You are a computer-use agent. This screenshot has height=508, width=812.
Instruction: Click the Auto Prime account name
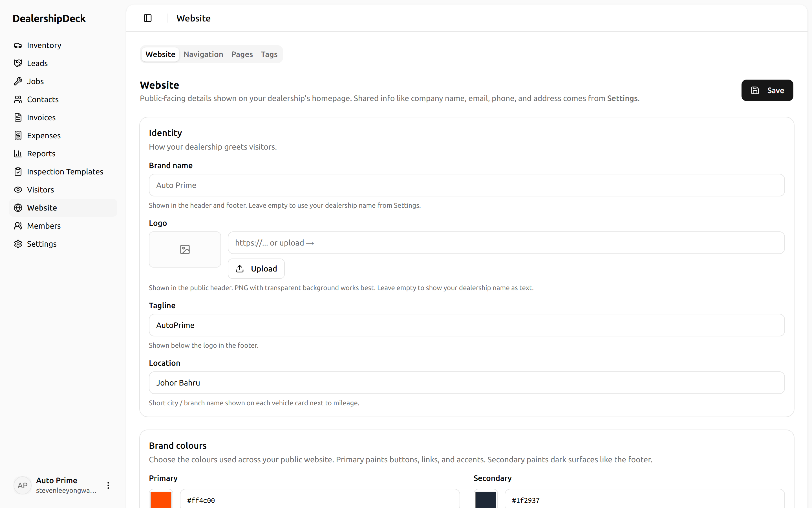[x=57, y=480]
